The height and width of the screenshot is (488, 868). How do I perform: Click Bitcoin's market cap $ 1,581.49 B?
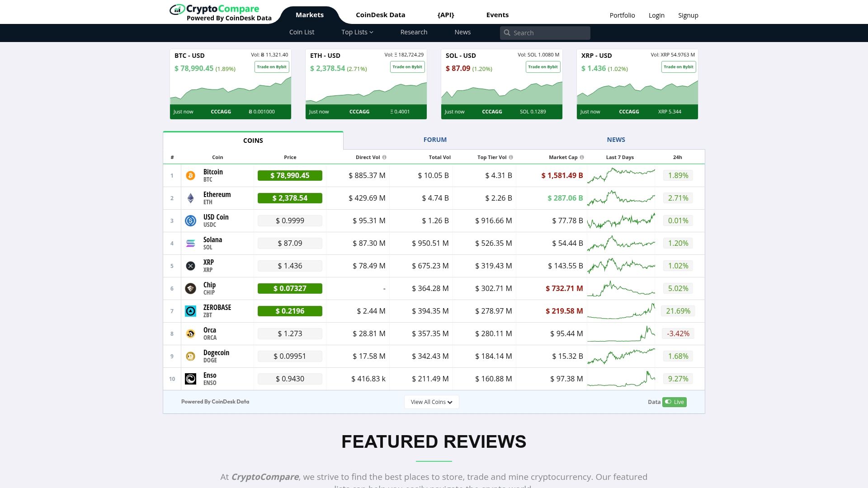click(x=562, y=176)
